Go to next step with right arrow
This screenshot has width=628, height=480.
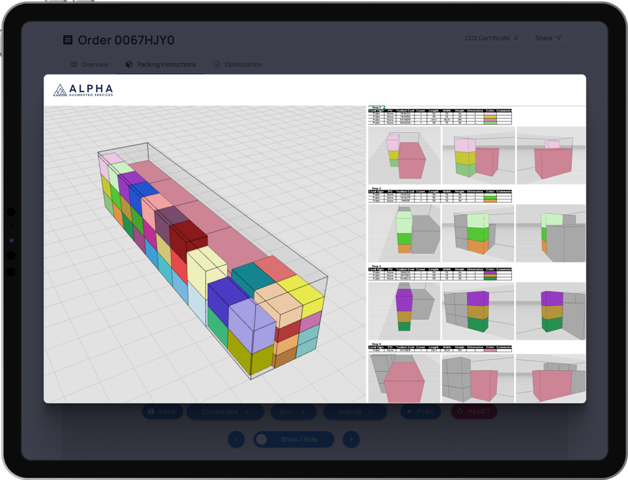coord(351,439)
